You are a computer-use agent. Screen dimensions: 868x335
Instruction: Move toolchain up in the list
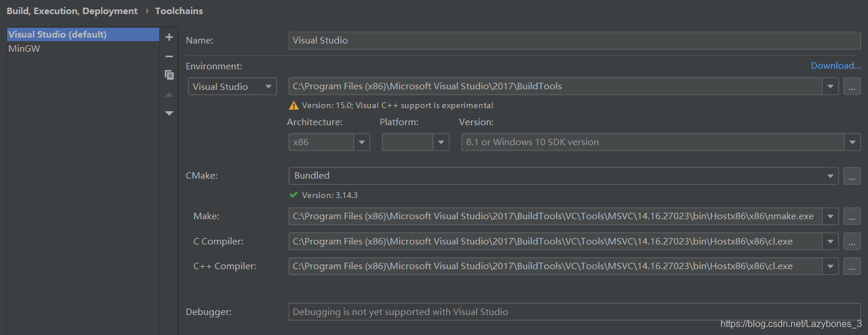tap(169, 95)
